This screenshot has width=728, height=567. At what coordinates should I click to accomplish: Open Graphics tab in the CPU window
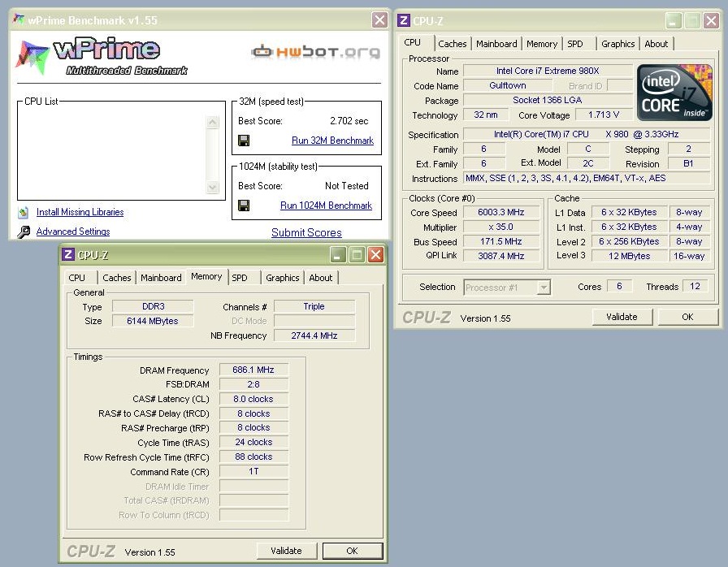617,44
